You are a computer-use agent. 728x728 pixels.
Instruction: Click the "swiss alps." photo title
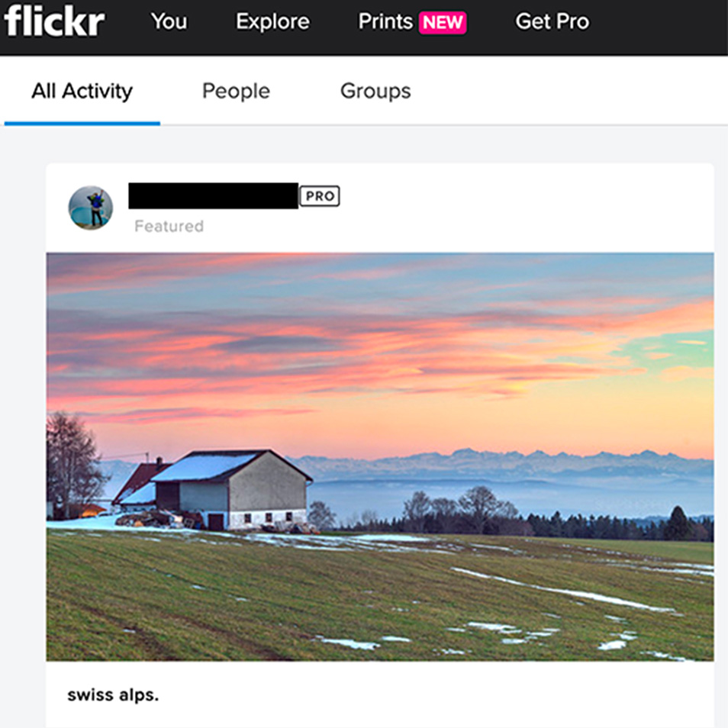point(113,695)
